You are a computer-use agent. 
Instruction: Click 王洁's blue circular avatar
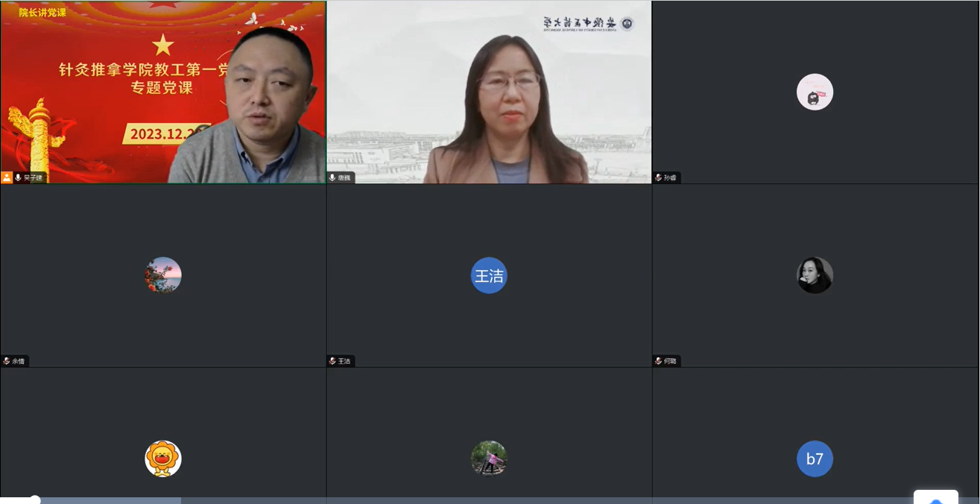coord(489,275)
